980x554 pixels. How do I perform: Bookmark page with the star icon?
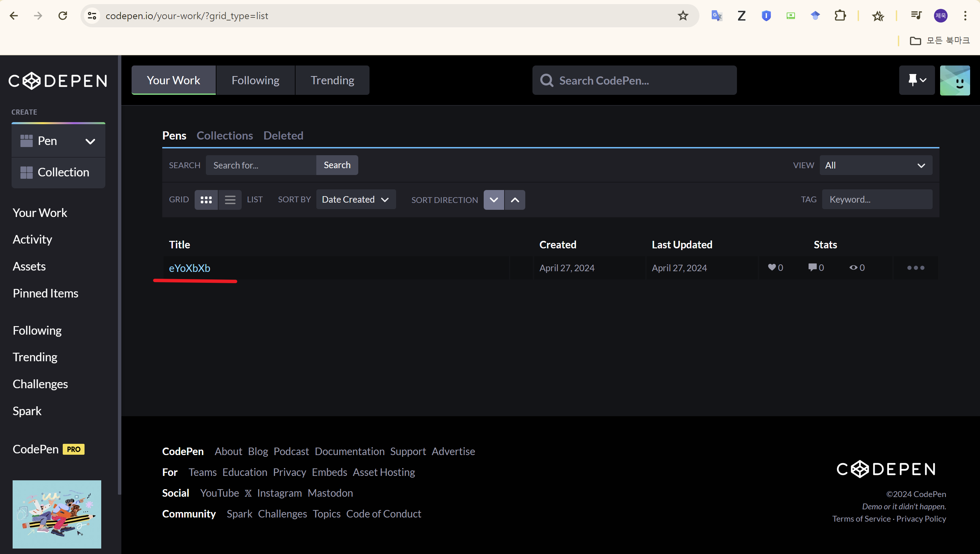coord(683,16)
